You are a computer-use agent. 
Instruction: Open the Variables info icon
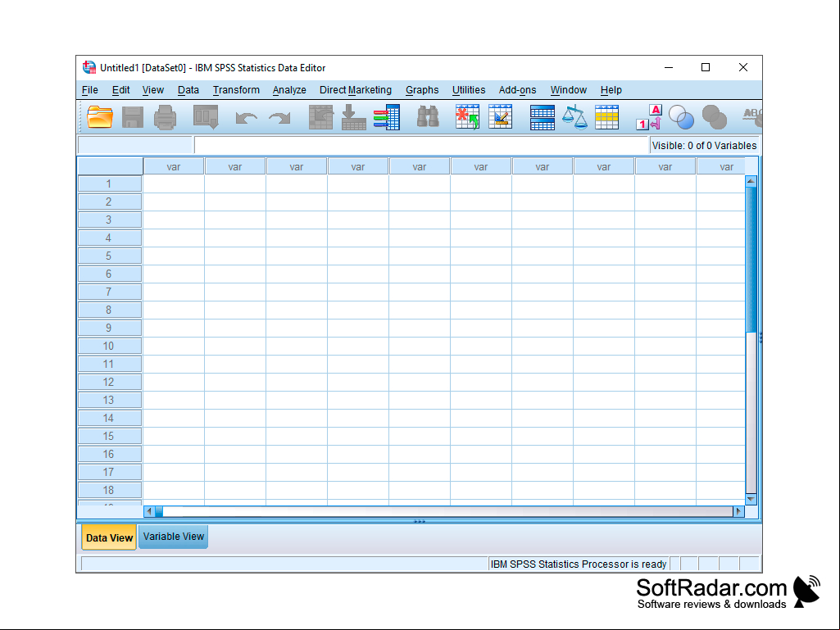[387, 117]
